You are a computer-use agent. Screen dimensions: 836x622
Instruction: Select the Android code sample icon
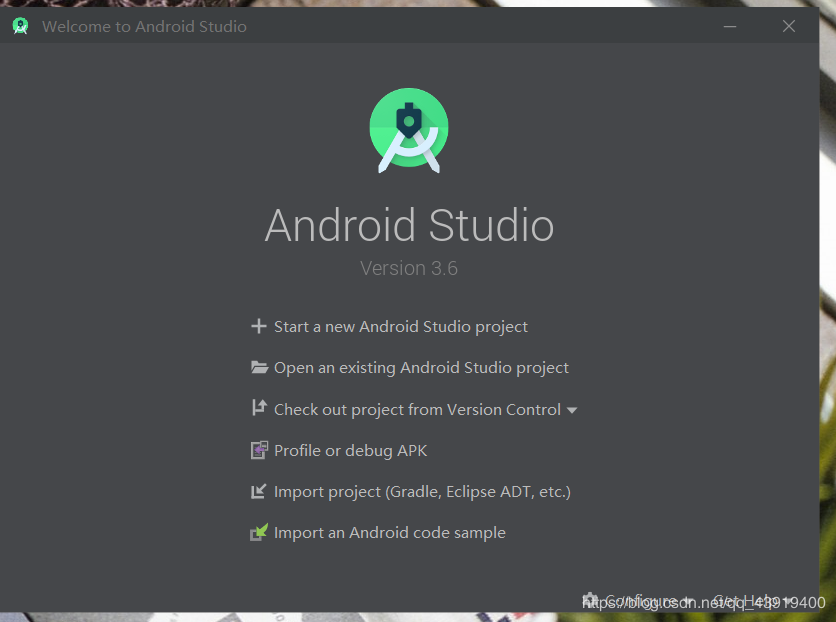pyautogui.click(x=259, y=532)
